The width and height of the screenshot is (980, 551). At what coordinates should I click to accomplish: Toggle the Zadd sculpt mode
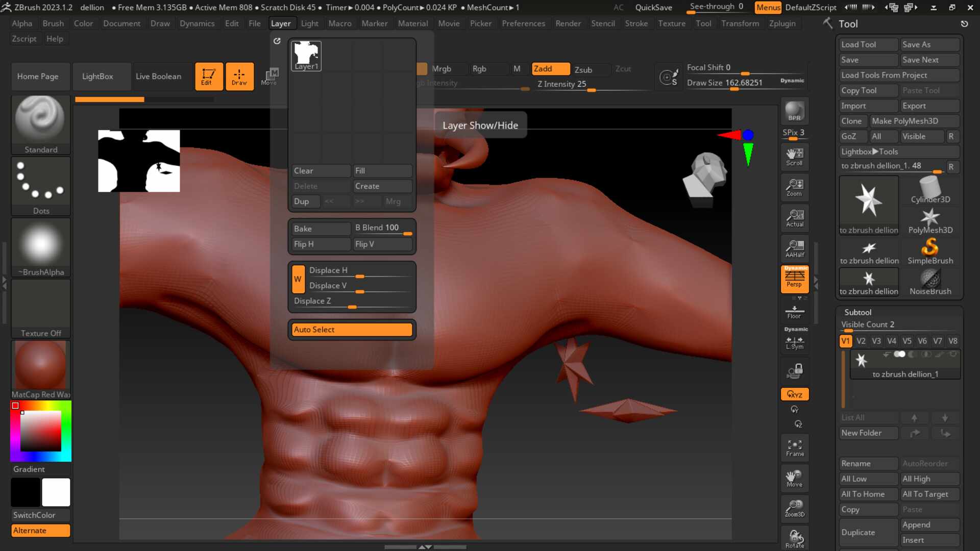pyautogui.click(x=550, y=69)
